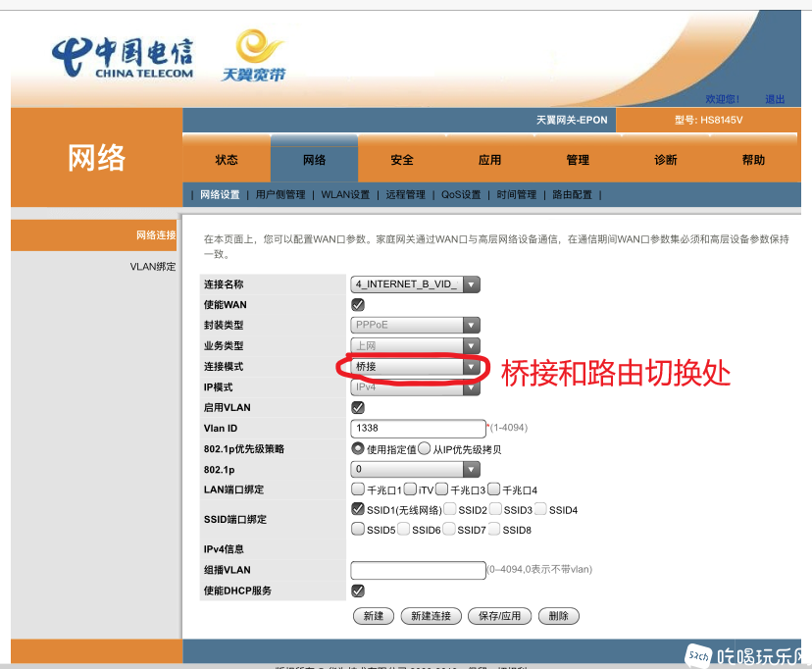Check the SSID2 binding box
Image resolution: width=812 pixels, height=669 pixels.
tap(450, 509)
